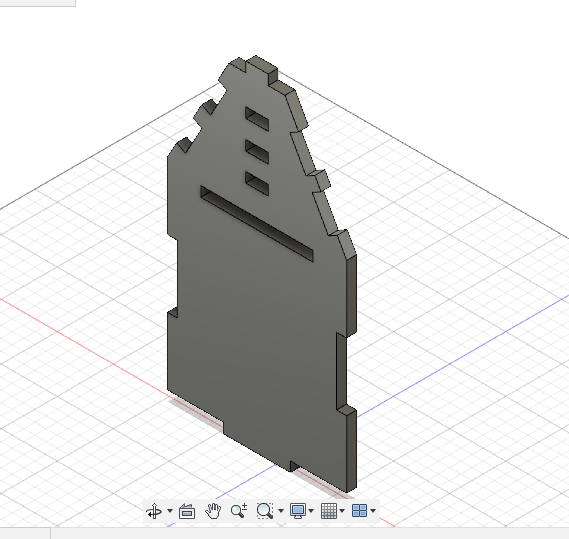Expand the Zoom Window options arrow
The height and width of the screenshot is (539, 569).
tap(281, 511)
